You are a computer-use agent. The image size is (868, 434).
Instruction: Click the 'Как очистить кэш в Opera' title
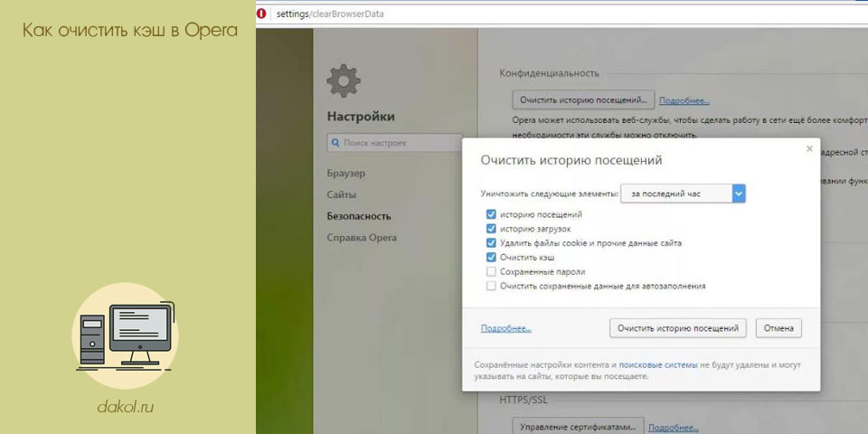pyautogui.click(x=130, y=31)
